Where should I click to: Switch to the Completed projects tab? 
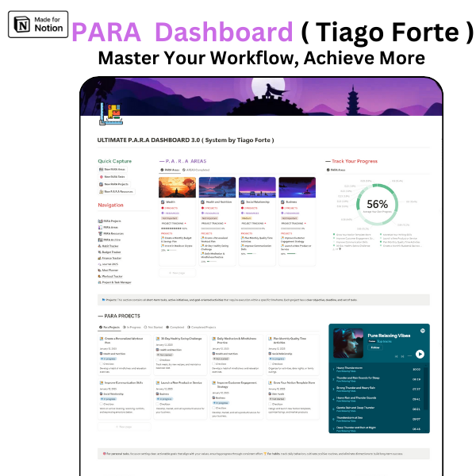pos(175,327)
